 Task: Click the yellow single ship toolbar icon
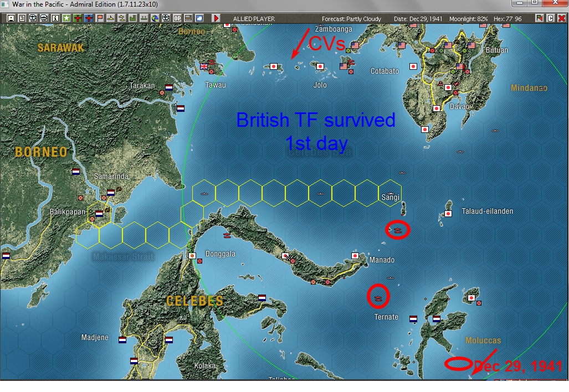[111, 18]
